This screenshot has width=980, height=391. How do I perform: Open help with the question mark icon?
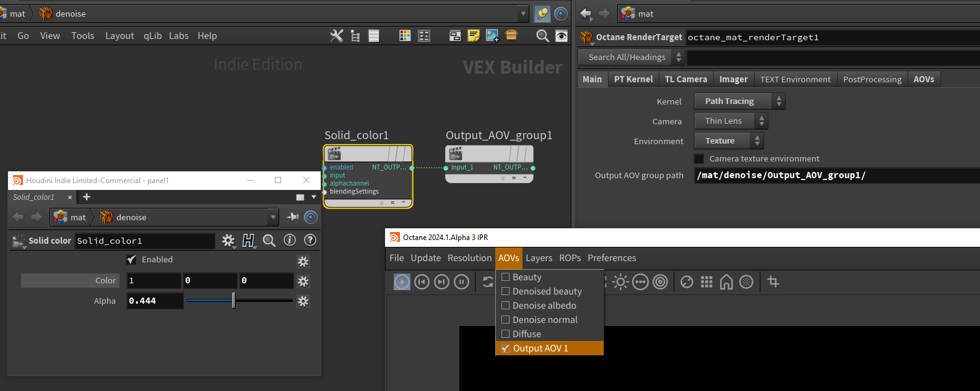click(310, 240)
